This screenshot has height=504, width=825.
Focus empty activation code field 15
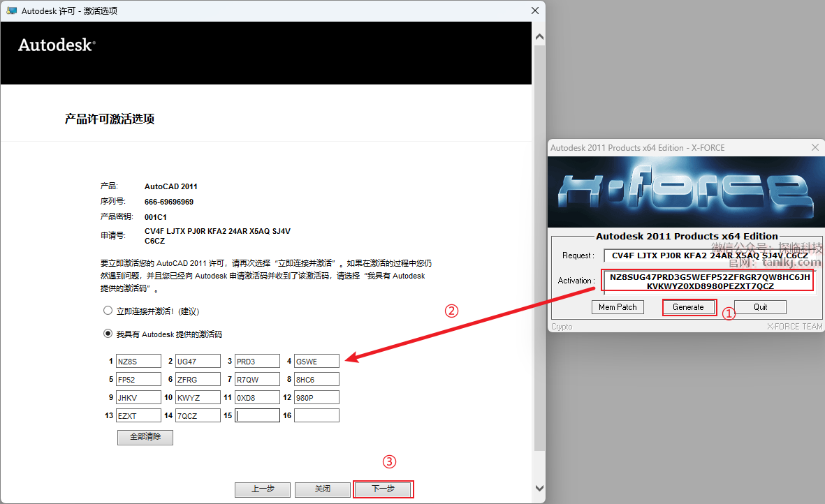[x=257, y=415]
